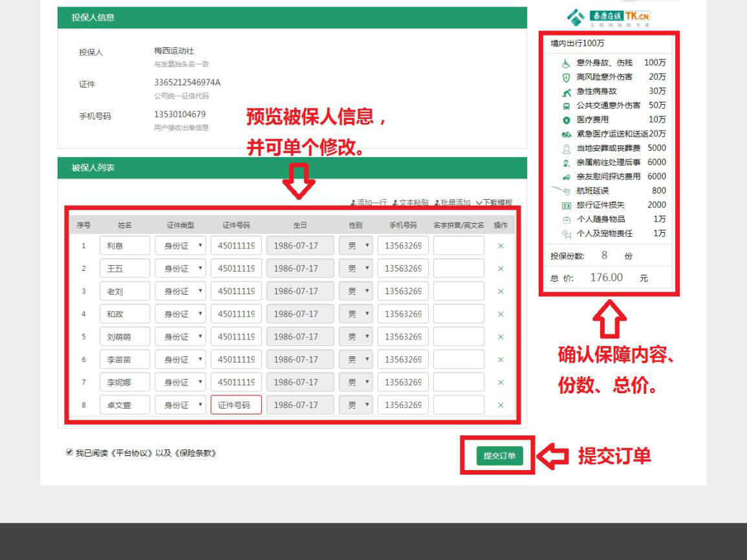Click the 泰康在线 TK.CN logo

tap(609, 17)
